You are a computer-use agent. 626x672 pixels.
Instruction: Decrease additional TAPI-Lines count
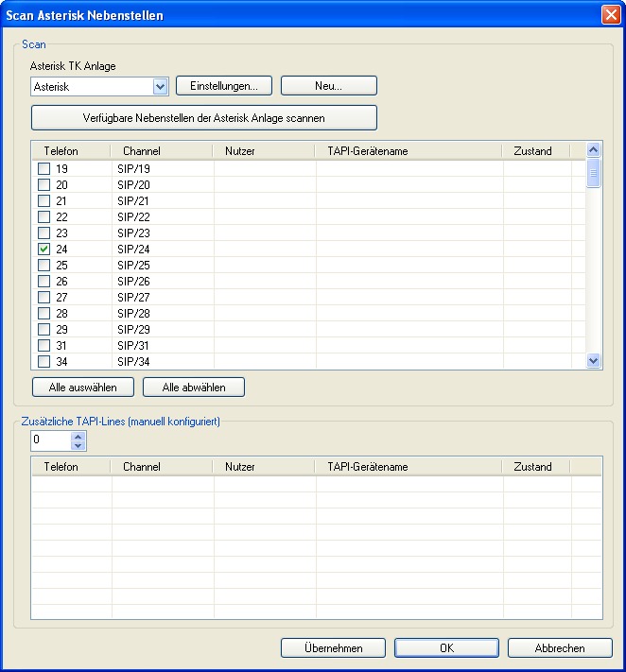(x=78, y=445)
